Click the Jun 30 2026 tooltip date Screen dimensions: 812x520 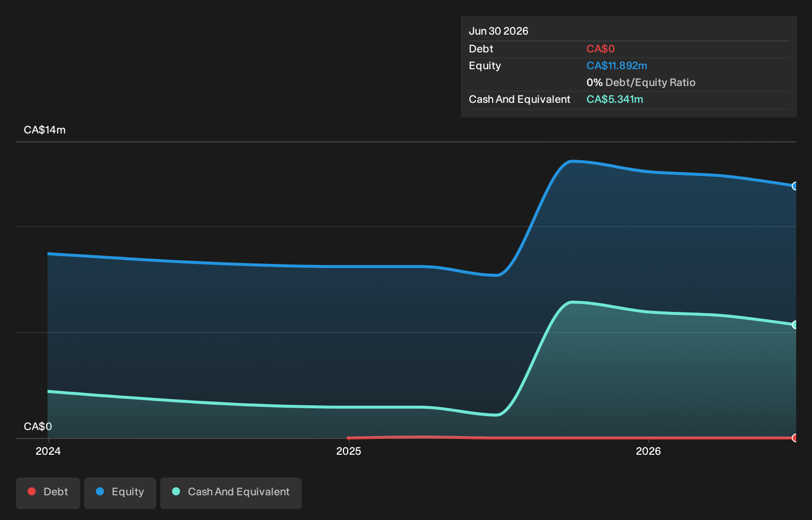498,31
